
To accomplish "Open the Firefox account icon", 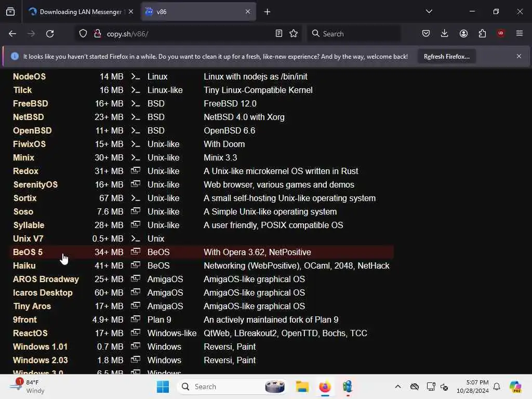I will coord(463,34).
